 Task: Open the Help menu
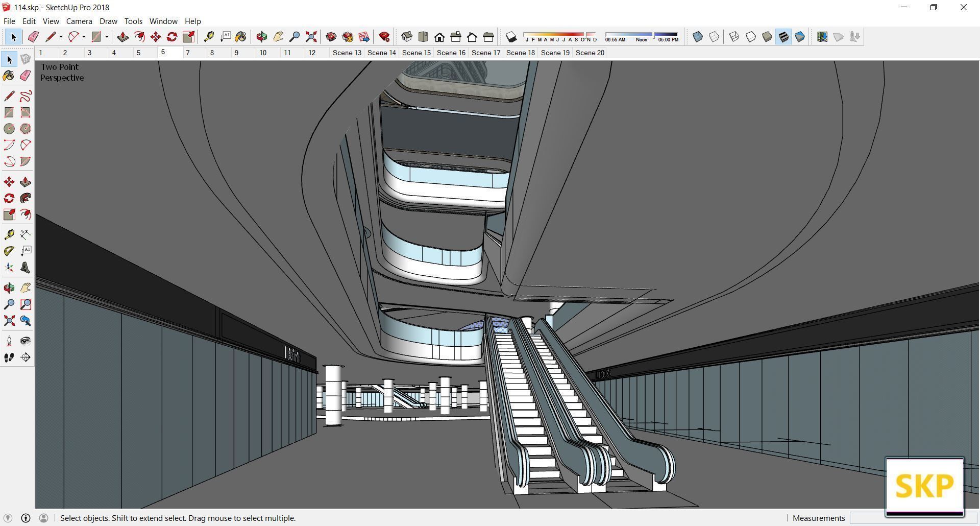tap(192, 21)
